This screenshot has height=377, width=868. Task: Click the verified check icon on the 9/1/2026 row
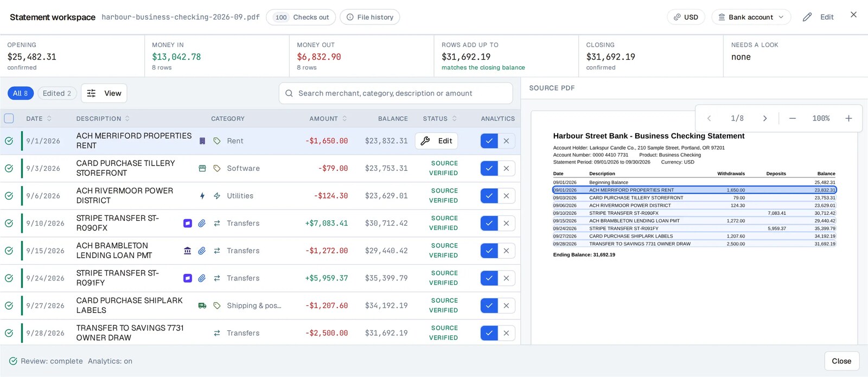click(x=9, y=141)
